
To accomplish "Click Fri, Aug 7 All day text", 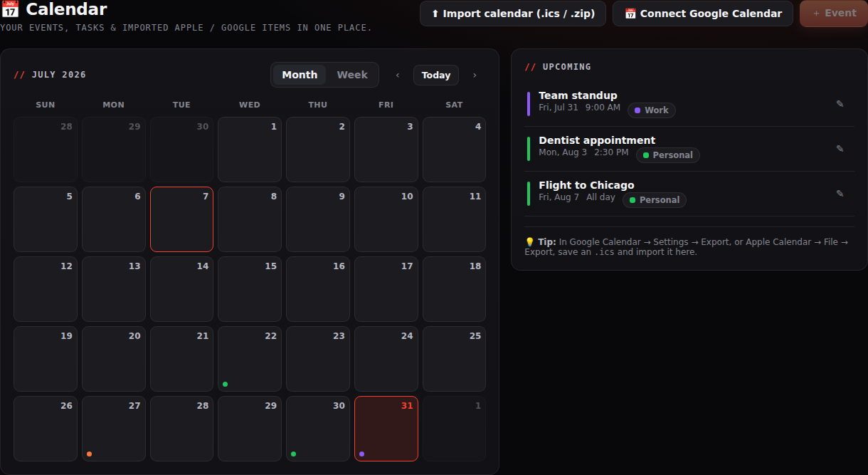I will pos(577,197).
